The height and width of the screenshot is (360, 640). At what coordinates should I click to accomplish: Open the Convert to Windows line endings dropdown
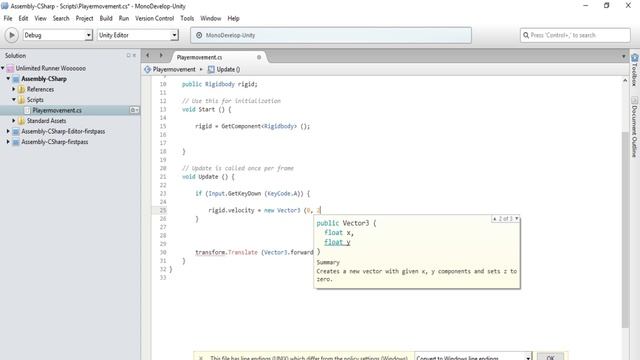[473, 357]
